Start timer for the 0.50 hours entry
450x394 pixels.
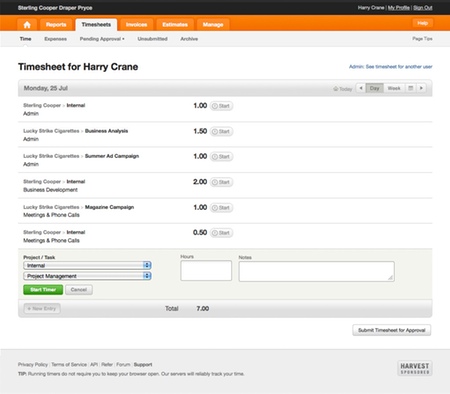221,233
